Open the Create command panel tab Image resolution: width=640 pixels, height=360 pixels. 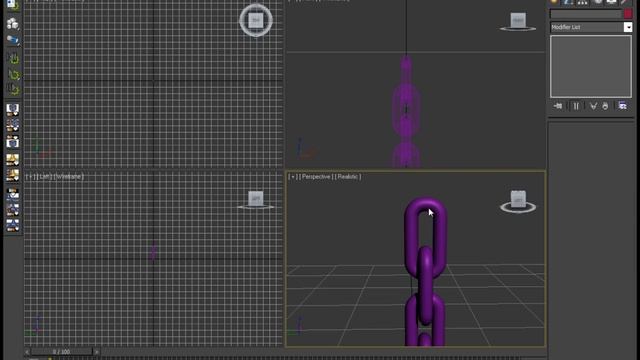(x=554, y=2)
